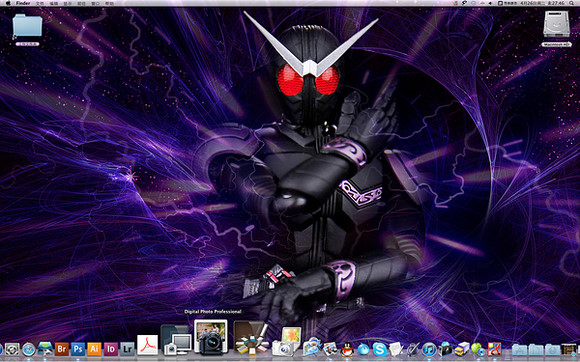Launch Adobe Bridge (Br) from the dock
Screen dimensions: 580x362
point(61,349)
